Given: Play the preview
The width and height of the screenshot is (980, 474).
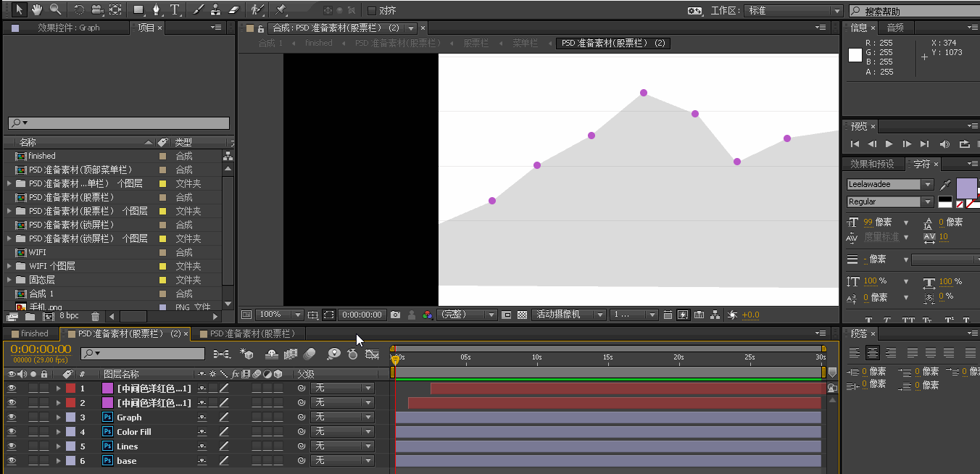Looking at the screenshot, I should coord(889,144).
